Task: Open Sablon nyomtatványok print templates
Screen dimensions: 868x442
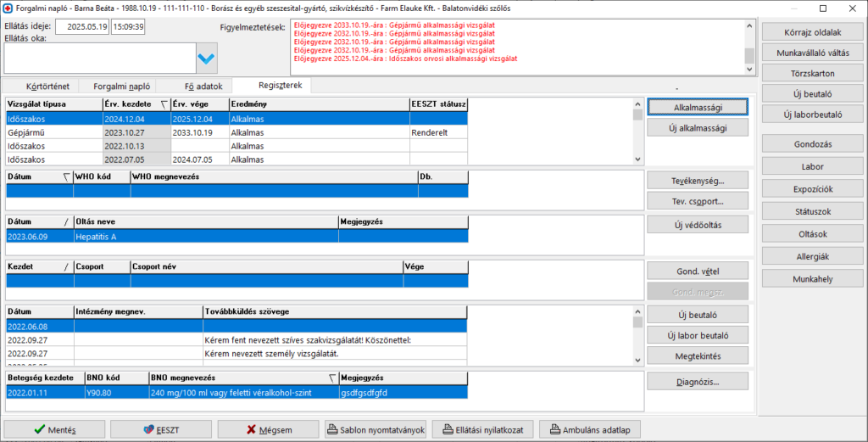Action: (376, 429)
